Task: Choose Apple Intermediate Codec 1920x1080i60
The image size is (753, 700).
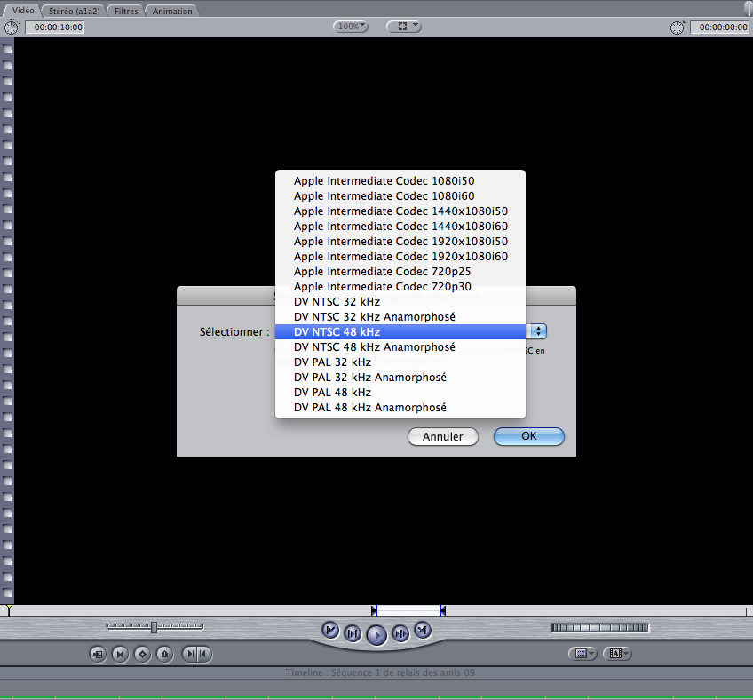Action: (x=400, y=256)
